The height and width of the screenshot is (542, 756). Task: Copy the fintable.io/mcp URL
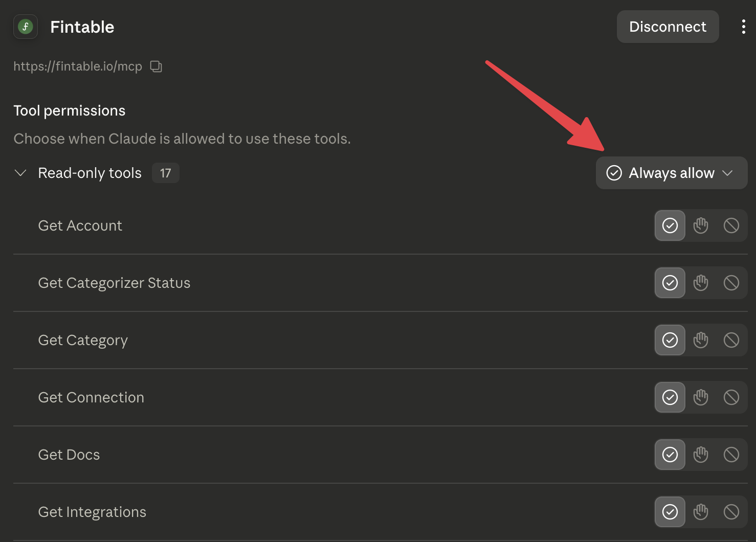156,66
